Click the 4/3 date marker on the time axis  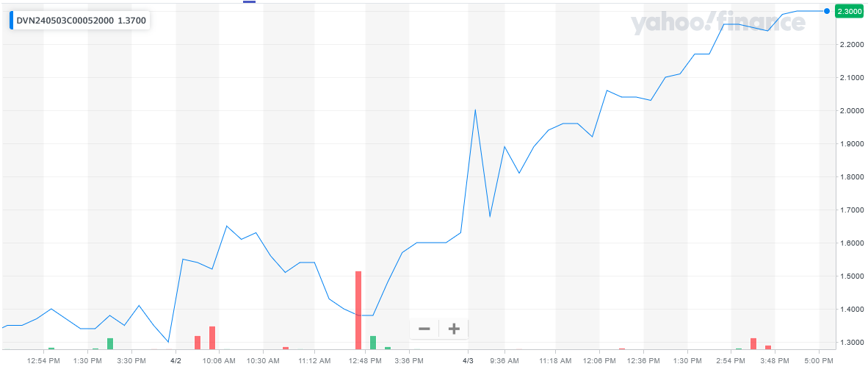[468, 361]
